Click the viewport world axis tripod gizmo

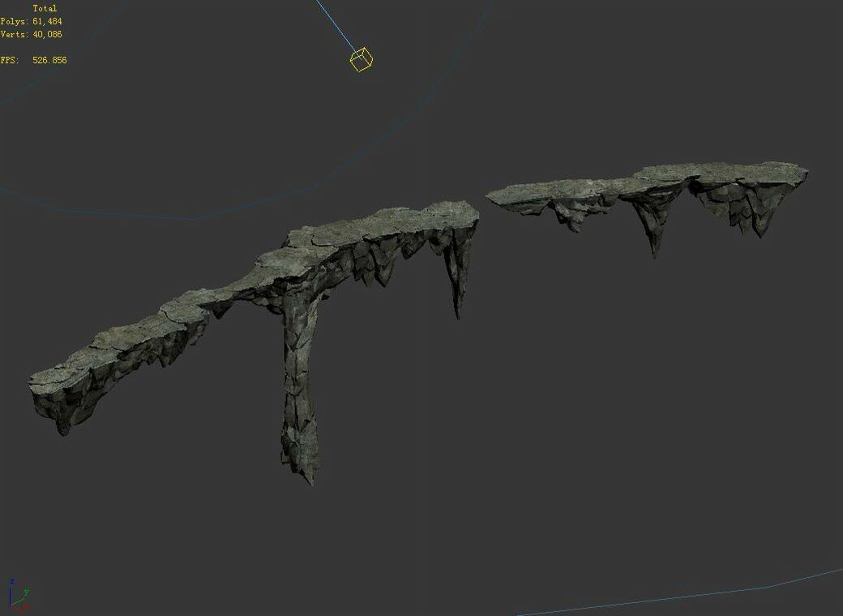click(16, 596)
